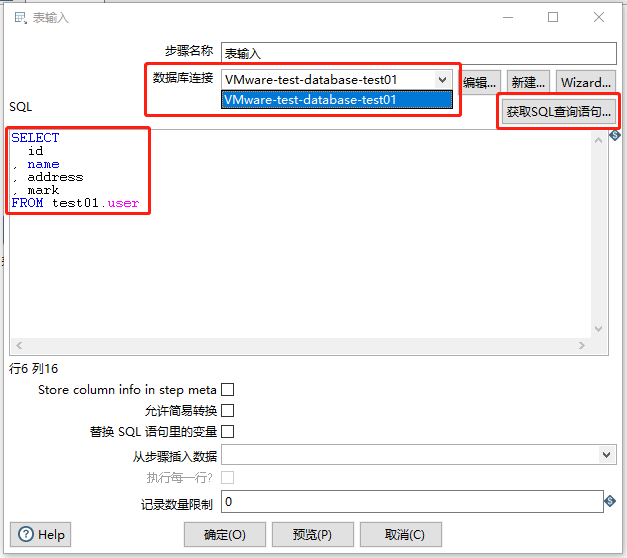Close the 表输入 dialog with the X
The height and width of the screenshot is (558, 627).
tap(598, 17)
